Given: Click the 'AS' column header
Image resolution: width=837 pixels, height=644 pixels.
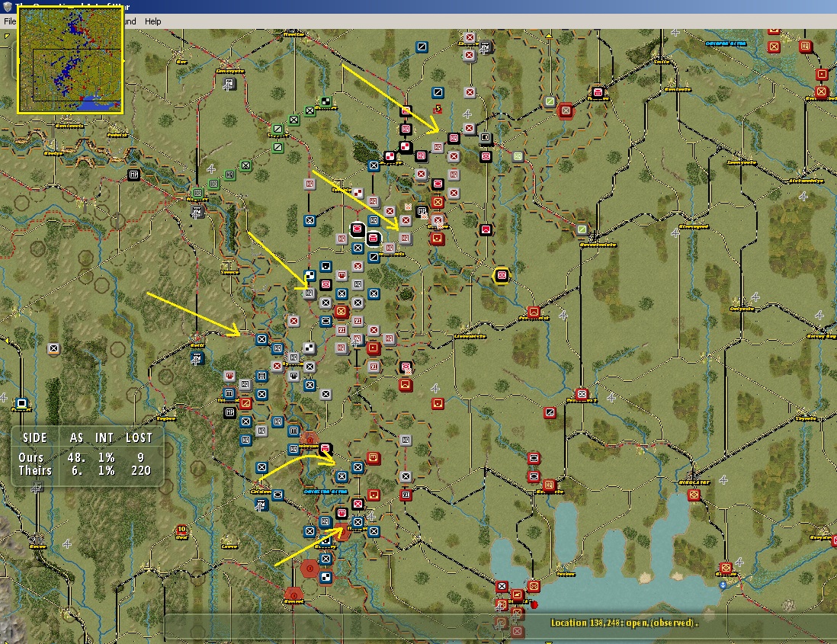Looking at the screenshot, I should (x=76, y=437).
